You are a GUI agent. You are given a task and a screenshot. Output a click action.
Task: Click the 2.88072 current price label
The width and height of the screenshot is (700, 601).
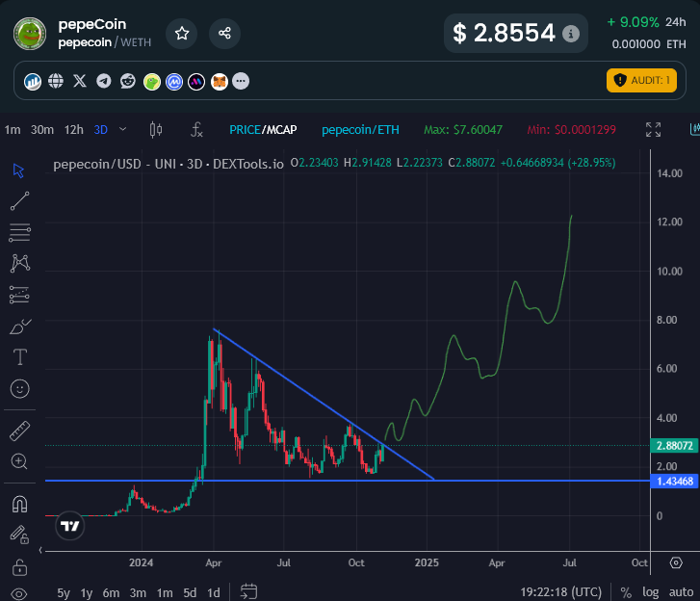tap(675, 445)
